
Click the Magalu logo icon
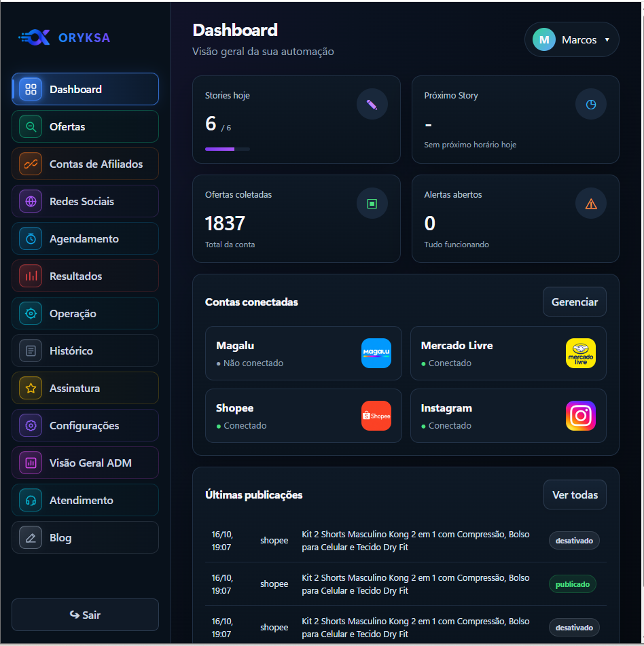click(376, 353)
